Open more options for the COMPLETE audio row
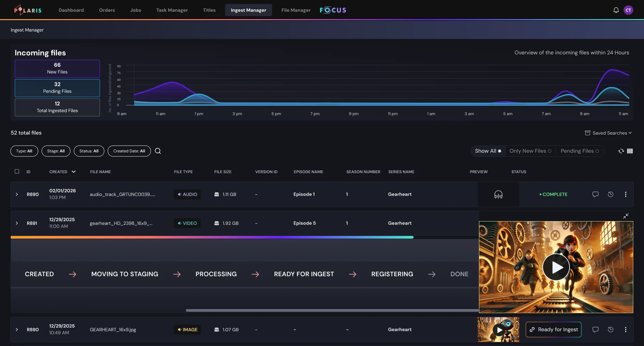Image resolution: width=644 pixels, height=346 pixels. tap(626, 194)
